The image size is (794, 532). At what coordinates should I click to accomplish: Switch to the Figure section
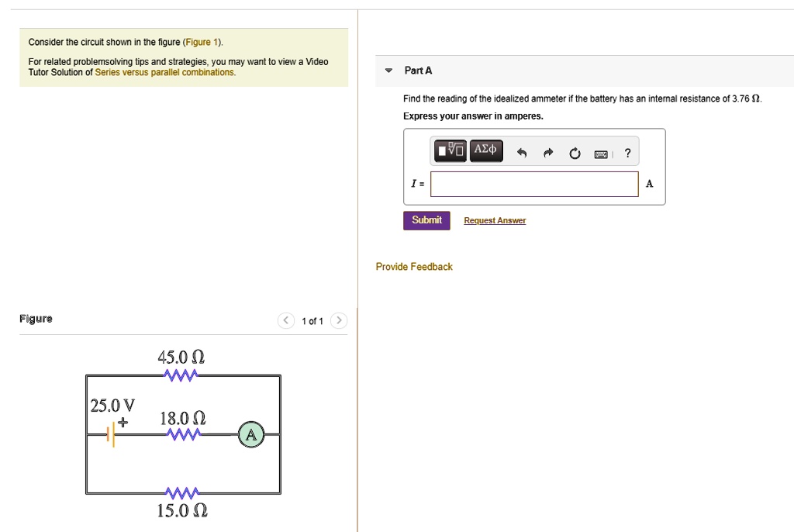36,318
